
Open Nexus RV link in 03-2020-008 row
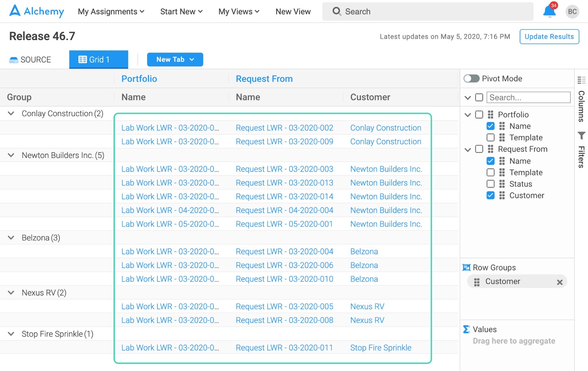(x=367, y=320)
